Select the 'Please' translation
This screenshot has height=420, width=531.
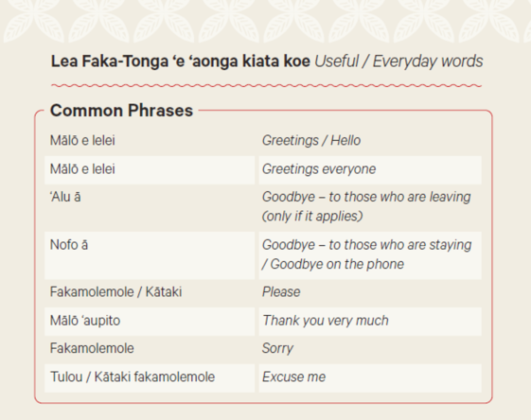pos(281,292)
